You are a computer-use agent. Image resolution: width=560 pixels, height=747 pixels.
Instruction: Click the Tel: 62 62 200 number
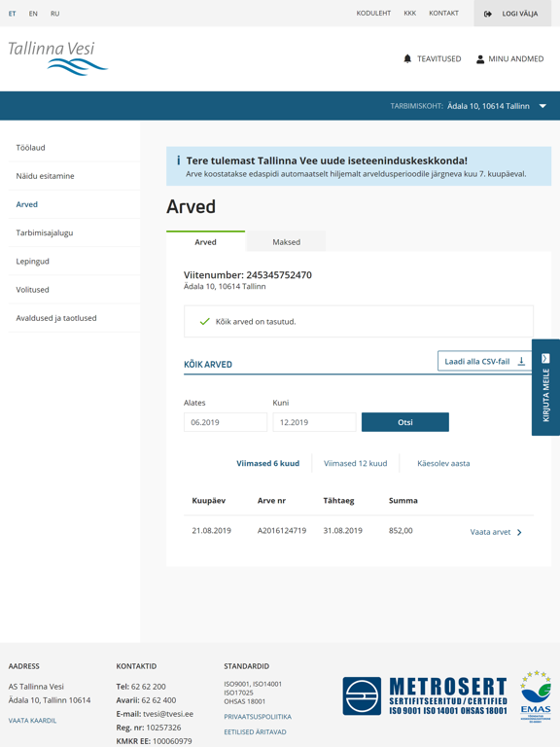(x=141, y=687)
